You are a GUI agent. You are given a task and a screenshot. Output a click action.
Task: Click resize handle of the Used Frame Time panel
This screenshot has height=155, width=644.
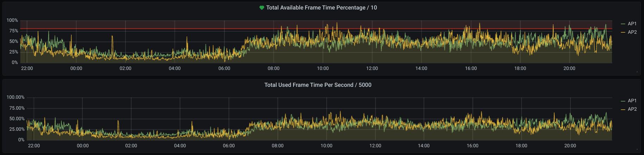(637, 149)
